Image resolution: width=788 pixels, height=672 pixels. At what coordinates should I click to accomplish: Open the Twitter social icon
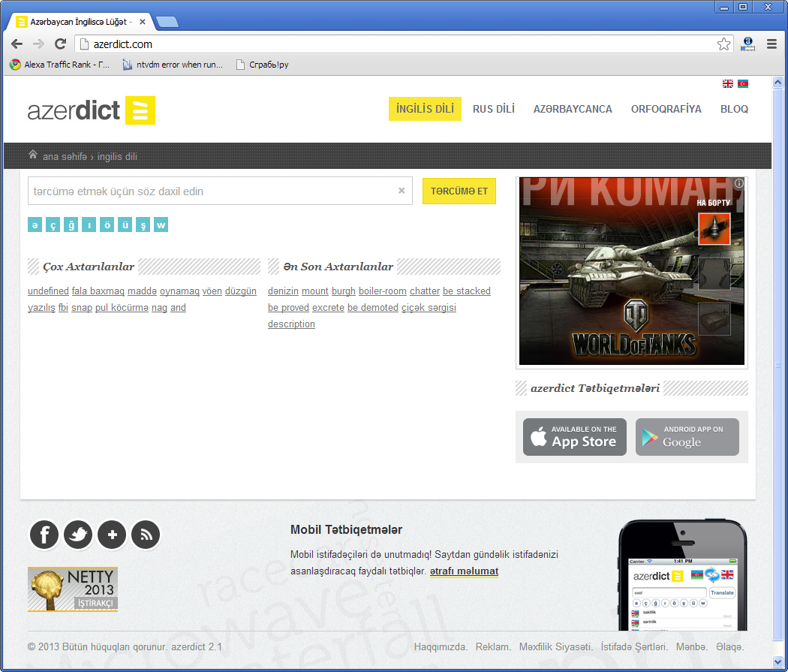[78, 535]
